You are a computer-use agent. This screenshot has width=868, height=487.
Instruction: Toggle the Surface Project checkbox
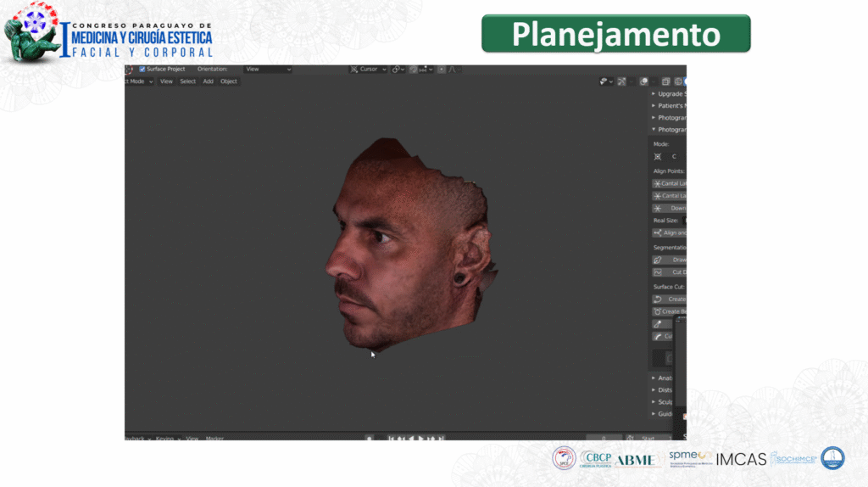142,70
